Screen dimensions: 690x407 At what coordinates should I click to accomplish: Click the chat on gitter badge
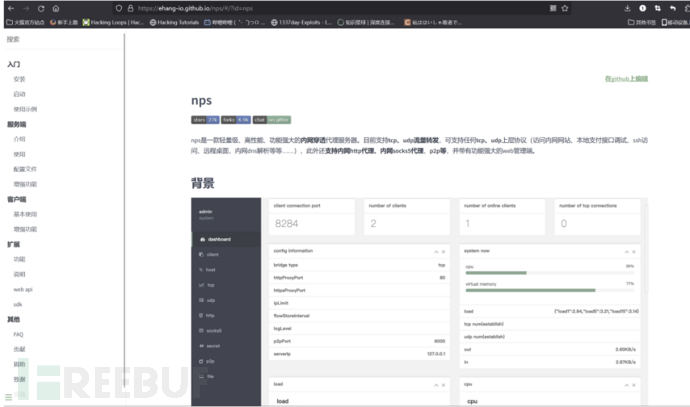click(272, 120)
